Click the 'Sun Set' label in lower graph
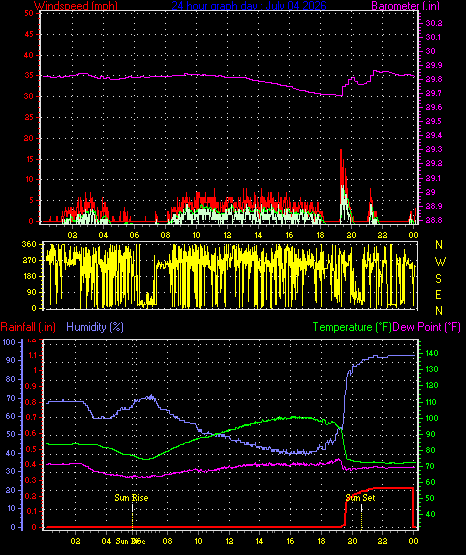This screenshot has width=466, height=555. (x=360, y=498)
